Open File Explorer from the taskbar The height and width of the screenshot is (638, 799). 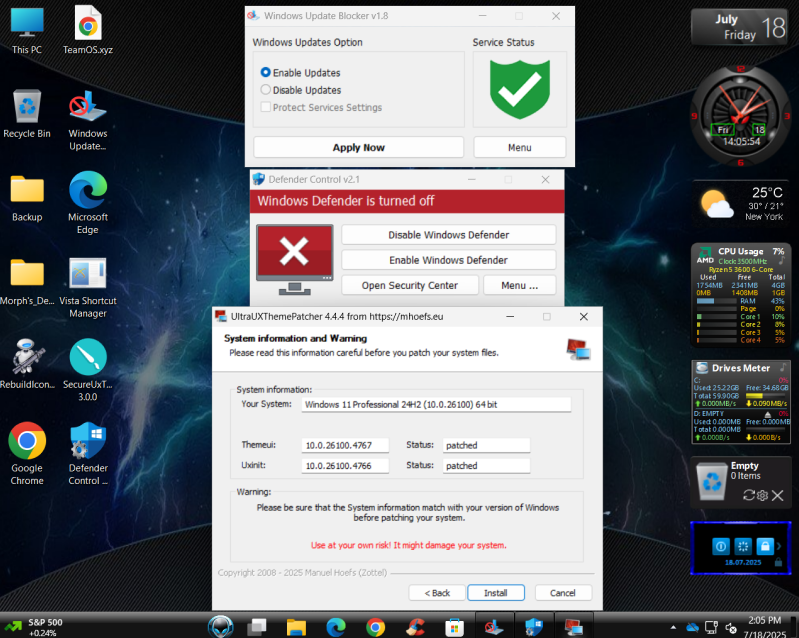[x=296, y=627]
